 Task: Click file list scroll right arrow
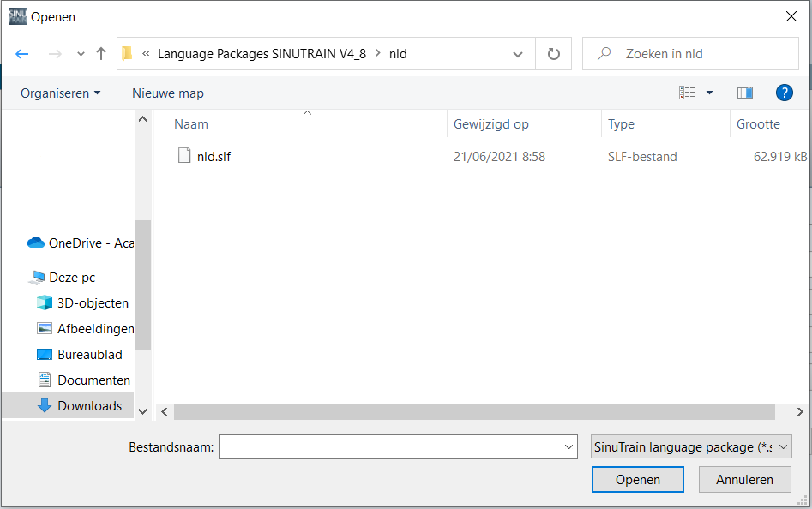tap(800, 412)
